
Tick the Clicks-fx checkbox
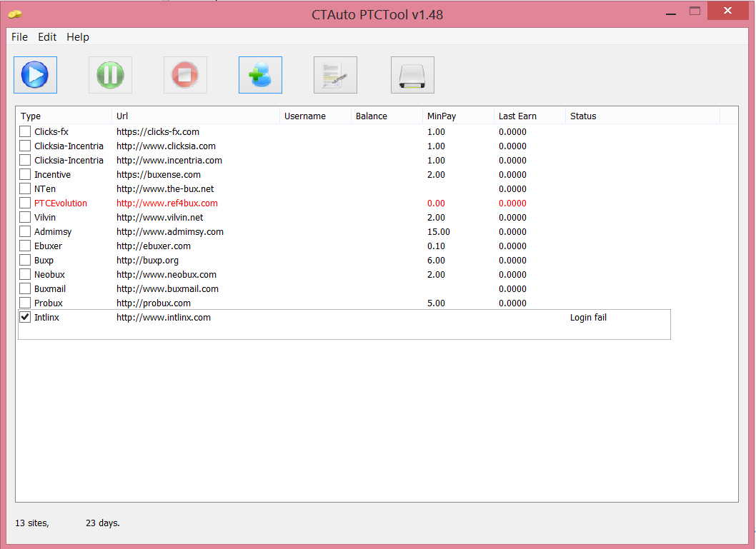tap(25, 131)
